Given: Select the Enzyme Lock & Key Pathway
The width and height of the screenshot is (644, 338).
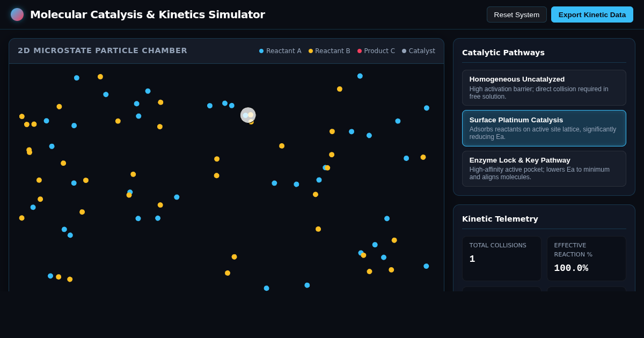Looking at the screenshot, I should click(544, 168).
